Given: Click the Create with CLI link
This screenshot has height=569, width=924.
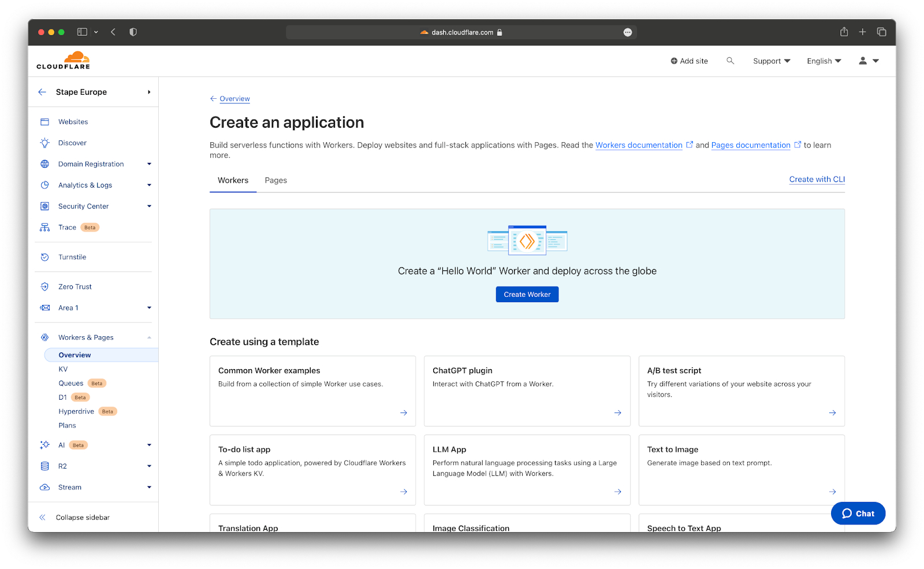Looking at the screenshot, I should coord(817,180).
